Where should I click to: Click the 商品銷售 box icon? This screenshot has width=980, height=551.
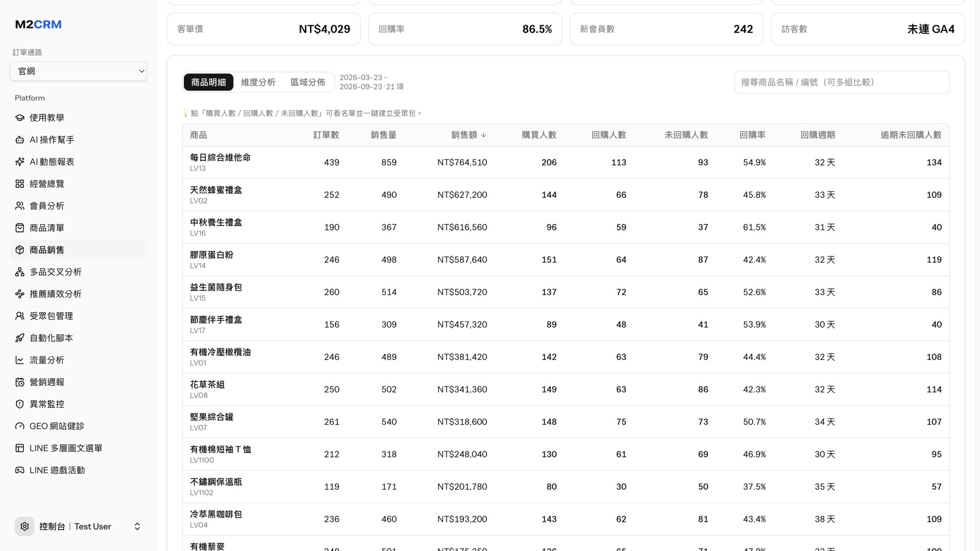pos(20,250)
